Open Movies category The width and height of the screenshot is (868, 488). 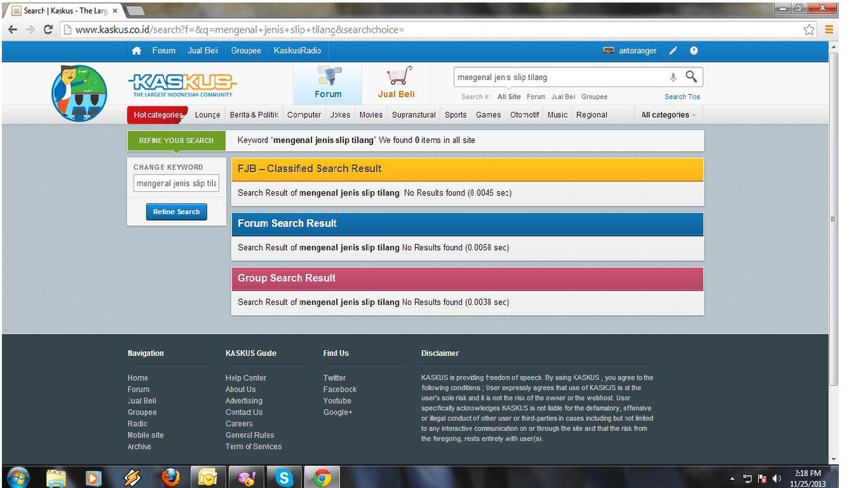point(371,115)
